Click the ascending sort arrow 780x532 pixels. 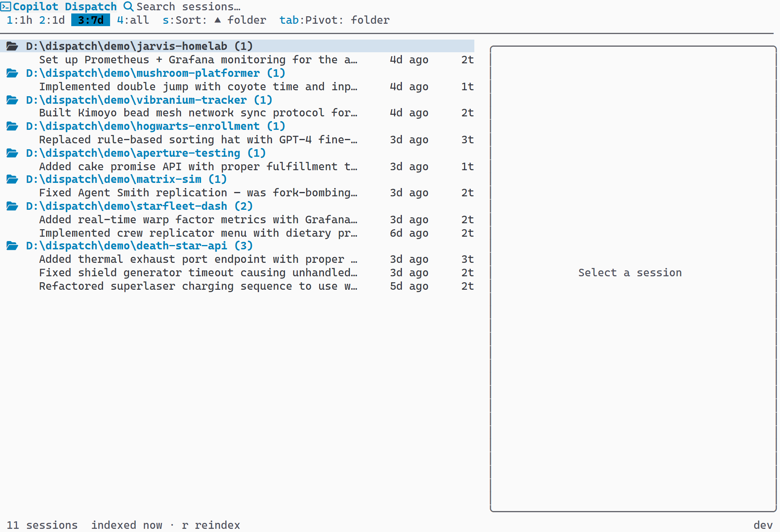pos(217,20)
